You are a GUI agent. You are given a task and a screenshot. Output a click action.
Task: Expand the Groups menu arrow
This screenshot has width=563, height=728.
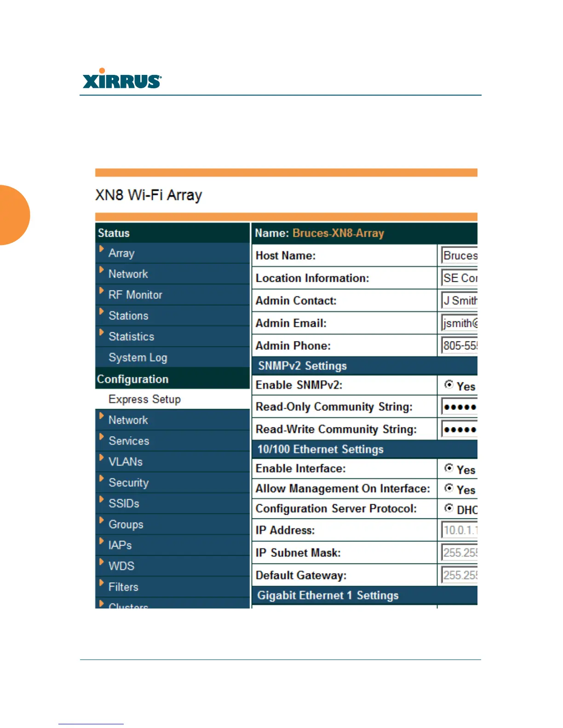pos(102,520)
